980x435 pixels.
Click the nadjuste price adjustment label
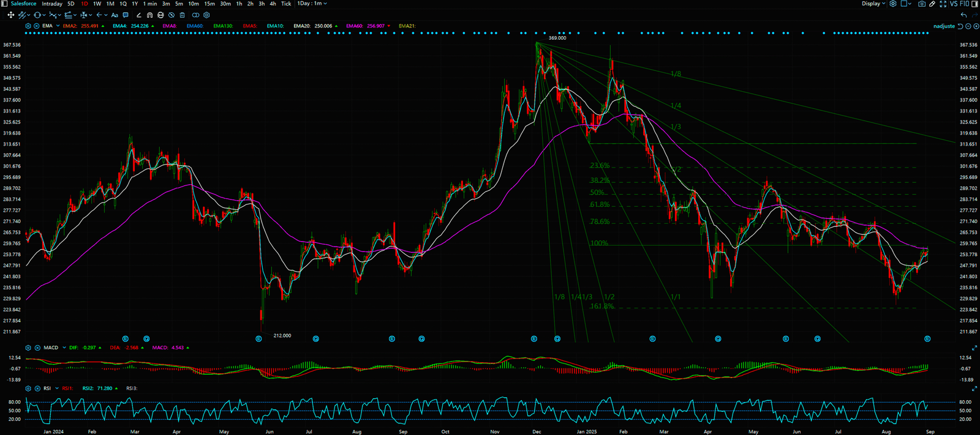click(944, 26)
